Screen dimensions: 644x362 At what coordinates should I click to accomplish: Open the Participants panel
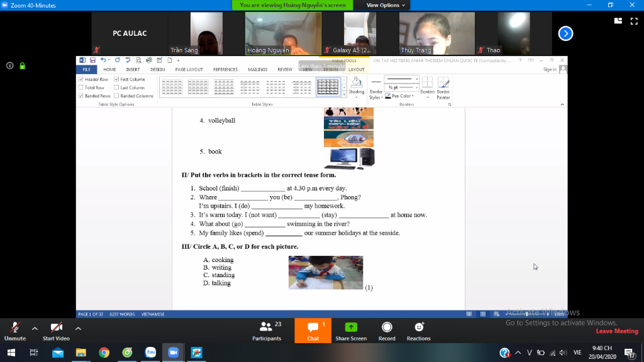[267, 331]
